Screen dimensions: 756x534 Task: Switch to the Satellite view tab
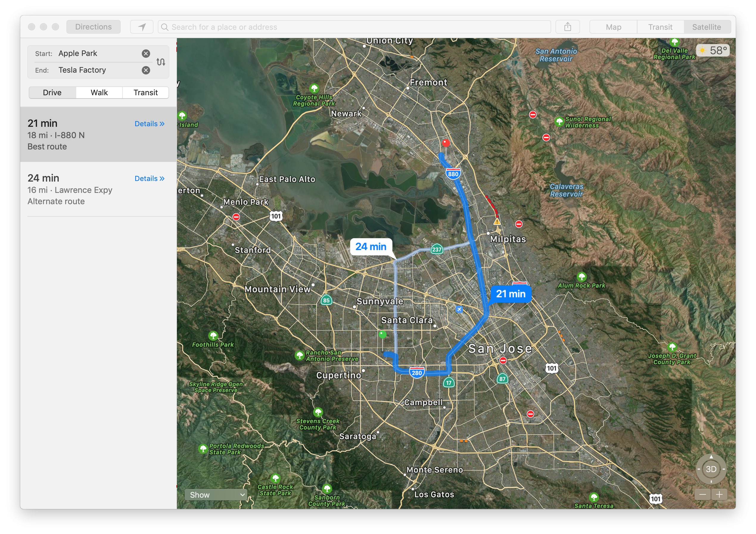[706, 27]
